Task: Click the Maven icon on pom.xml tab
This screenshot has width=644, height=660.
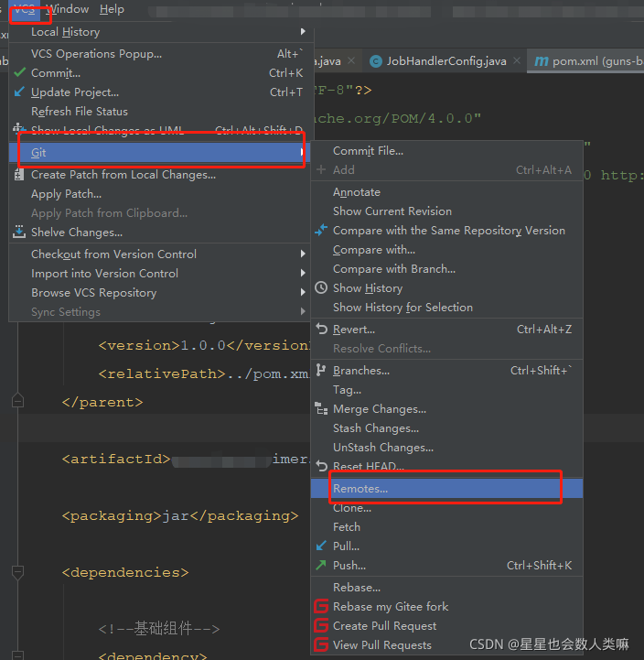Action: (541, 61)
